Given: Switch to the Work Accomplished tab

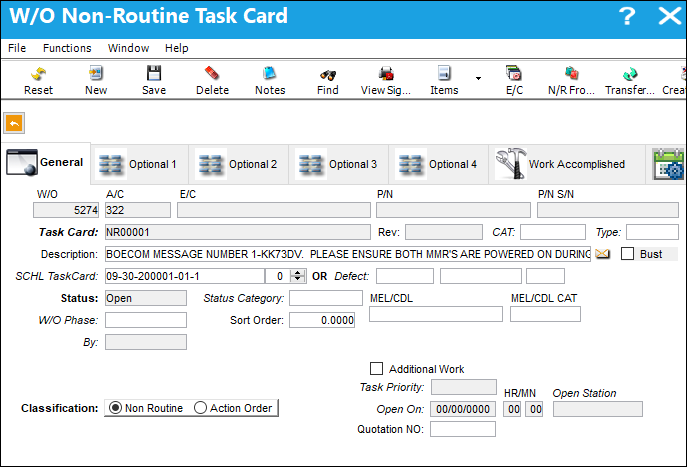Looking at the screenshot, I should (x=566, y=164).
